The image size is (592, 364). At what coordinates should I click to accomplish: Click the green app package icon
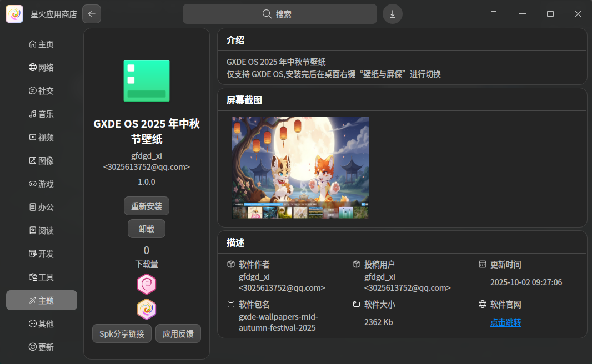click(x=147, y=81)
